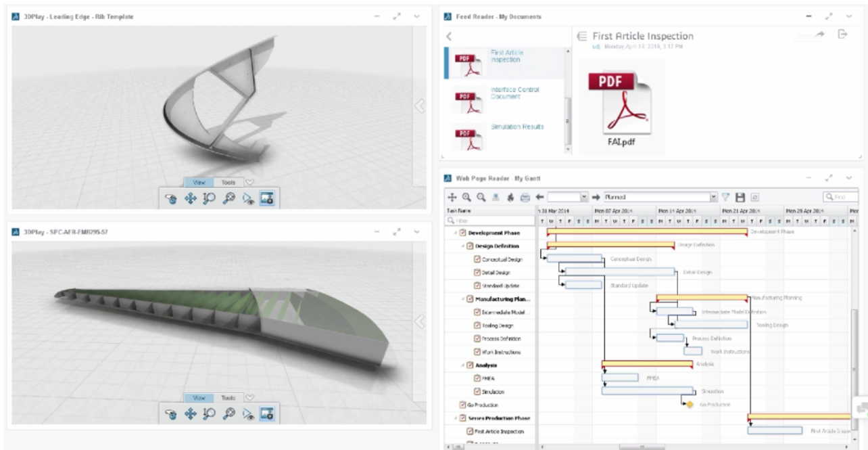Click the left arrow in Gantt toolbar
868x450 pixels.
tap(539, 197)
